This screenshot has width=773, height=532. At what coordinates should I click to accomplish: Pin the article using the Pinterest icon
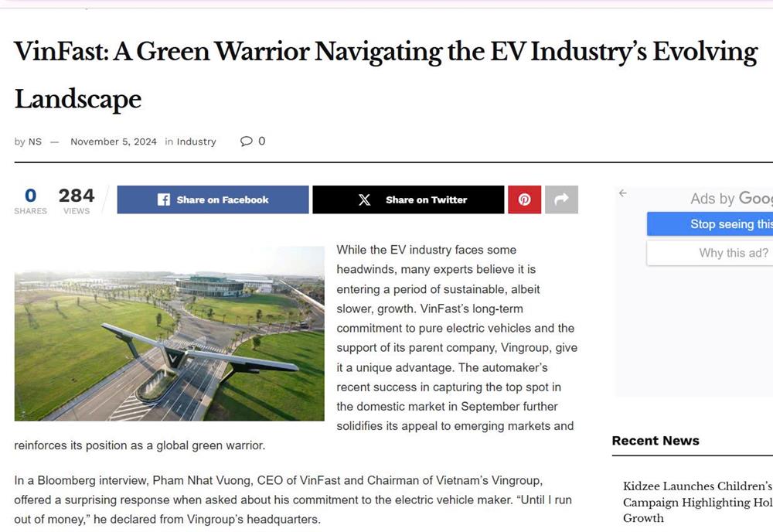524,199
